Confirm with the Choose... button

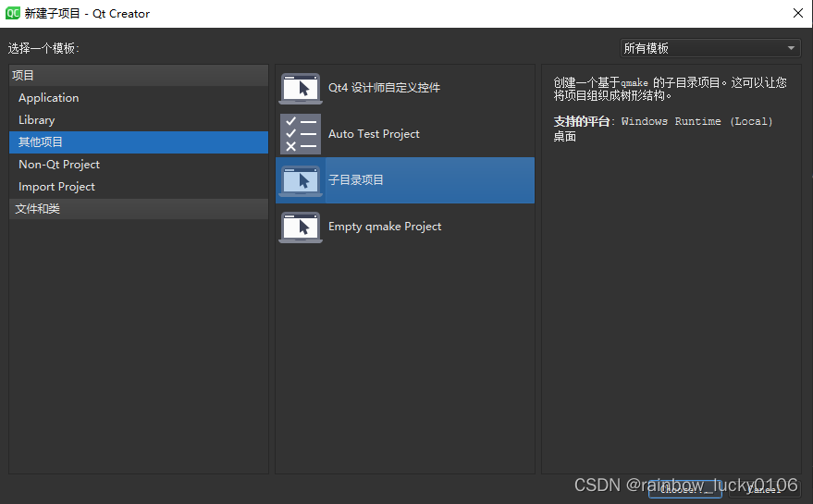685,489
